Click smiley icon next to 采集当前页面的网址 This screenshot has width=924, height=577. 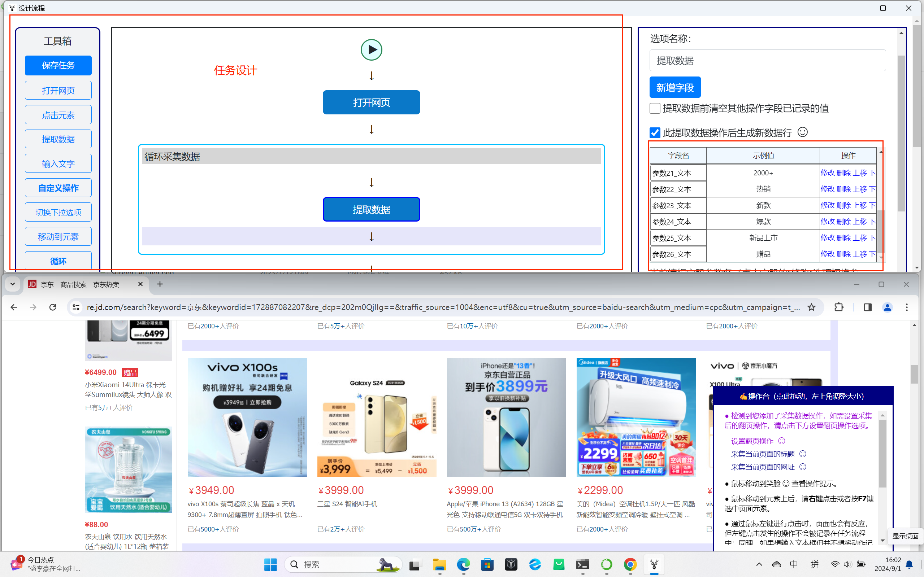point(803,467)
